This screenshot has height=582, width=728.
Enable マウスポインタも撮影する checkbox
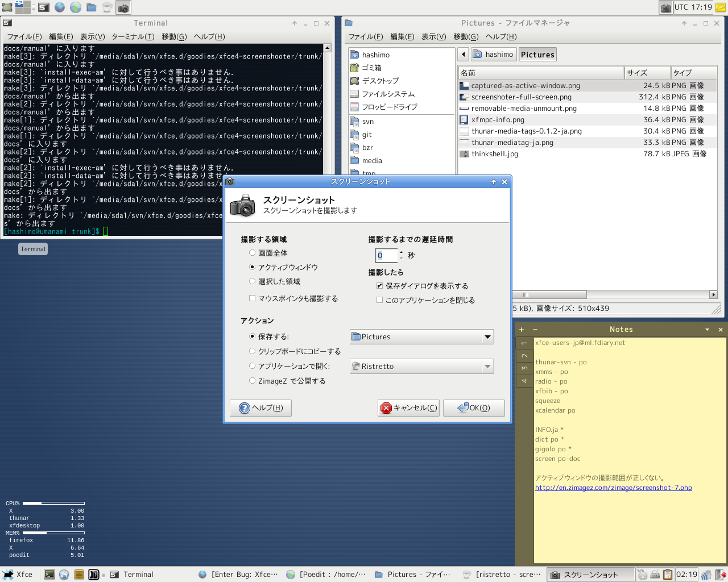tap(253, 298)
